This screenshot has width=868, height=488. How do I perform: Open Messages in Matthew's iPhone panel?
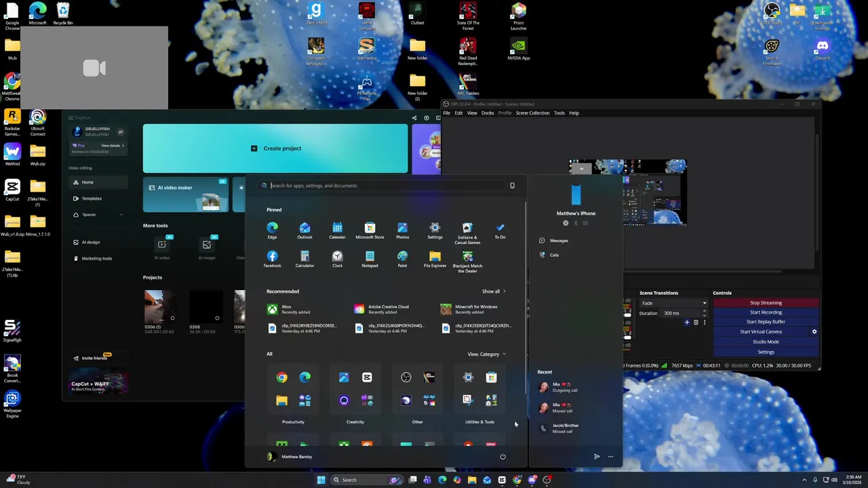tap(559, 241)
